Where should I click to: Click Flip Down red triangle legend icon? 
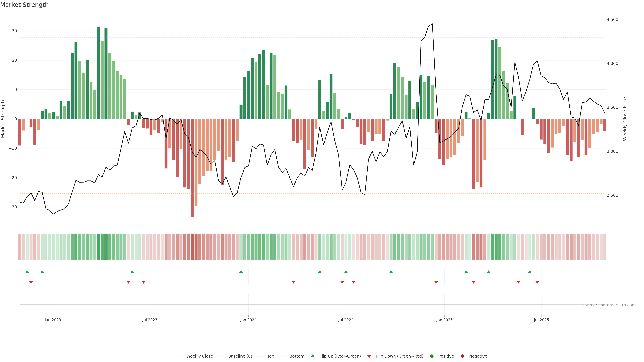pos(369,356)
